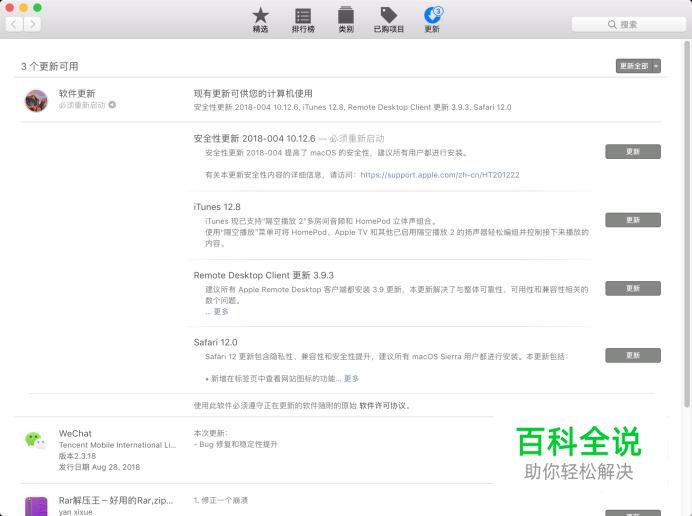The height and width of the screenshot is (516, 692).
Task: Open the Top Charts (排行榜) tab
Action: (303, 20)
